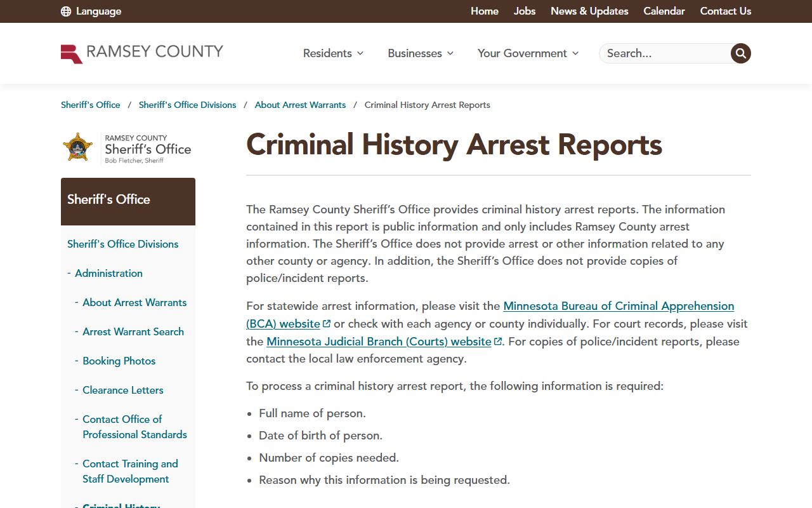The height and width of the screenshot is (508, 812).
Task: Click 'Number of copies needed.' item
Action: pyautogui.click(x=329, y=458)
